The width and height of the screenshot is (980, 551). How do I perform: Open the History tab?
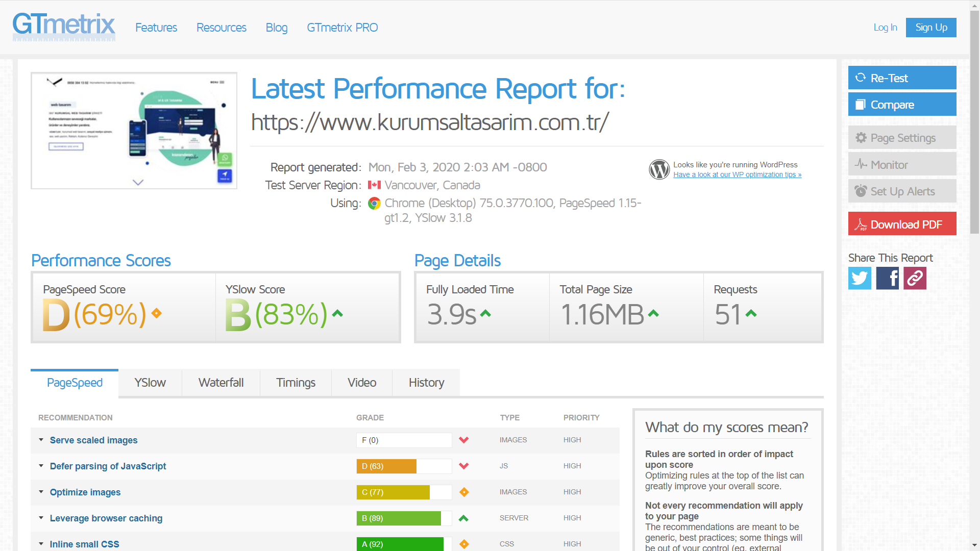coord(426,383)
